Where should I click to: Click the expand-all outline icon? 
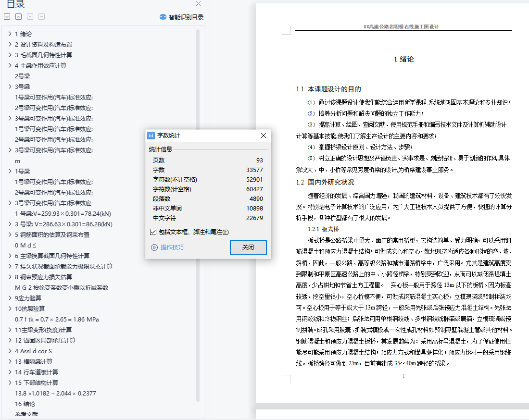7,16
